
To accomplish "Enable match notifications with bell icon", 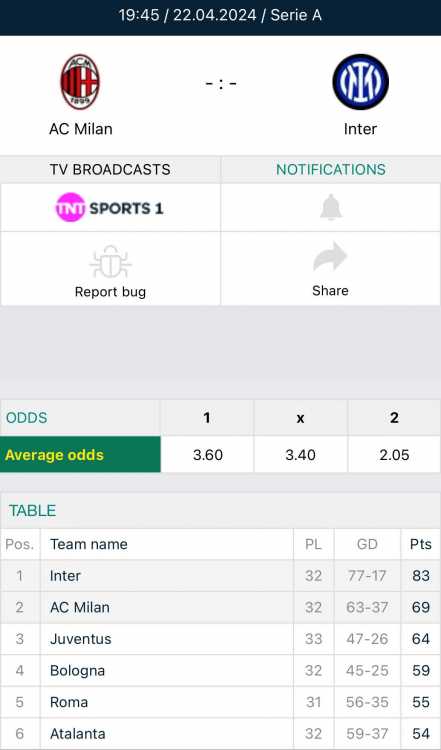I will point(331,208).
